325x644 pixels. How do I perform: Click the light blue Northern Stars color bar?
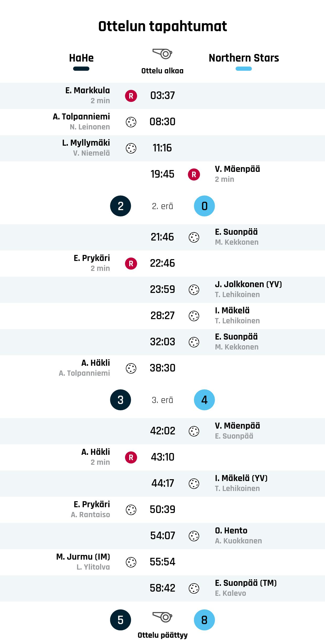click(244, 69)
